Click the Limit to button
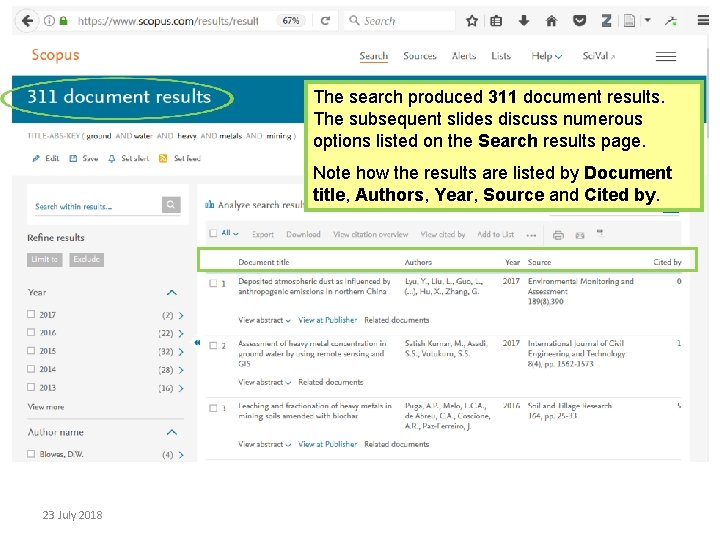720x540 pixels. (45, 259)
